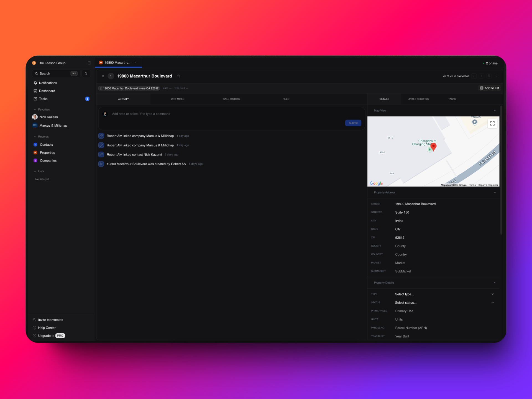Collapse the Property Address section
This screenshot has width=532, height=399.
tap(495, 193)
